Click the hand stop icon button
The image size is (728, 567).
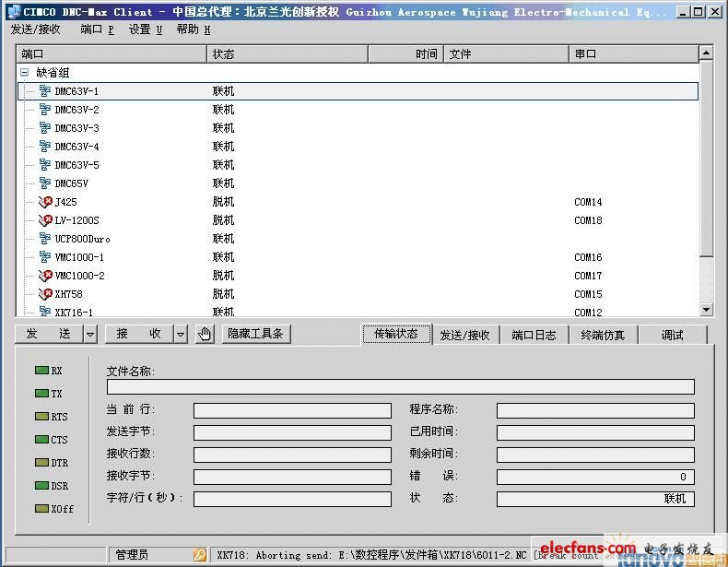tap(205, 334)
